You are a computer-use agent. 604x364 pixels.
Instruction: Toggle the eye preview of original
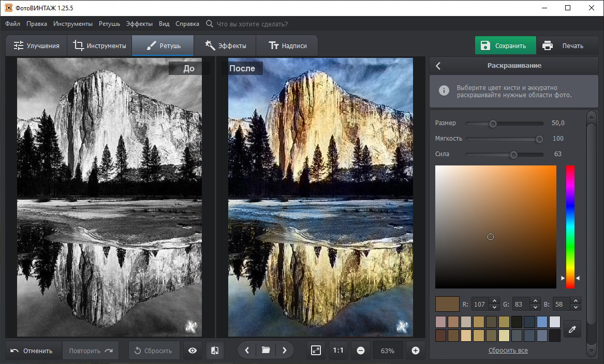click(193, 351)
